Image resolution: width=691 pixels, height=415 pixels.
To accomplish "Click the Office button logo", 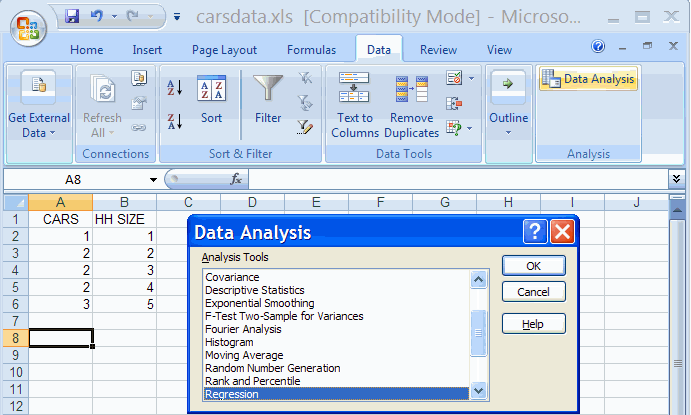I will point(28,26).
